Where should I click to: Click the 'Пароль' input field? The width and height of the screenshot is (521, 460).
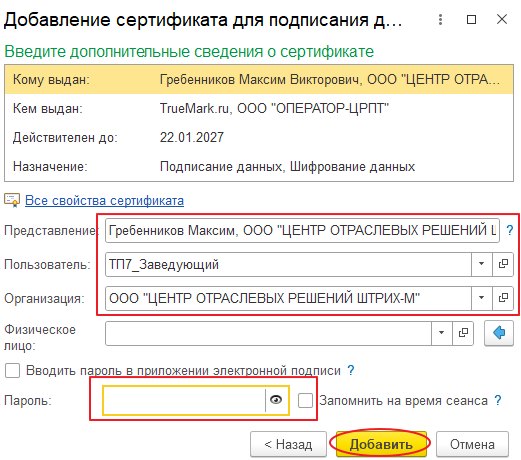184,400
